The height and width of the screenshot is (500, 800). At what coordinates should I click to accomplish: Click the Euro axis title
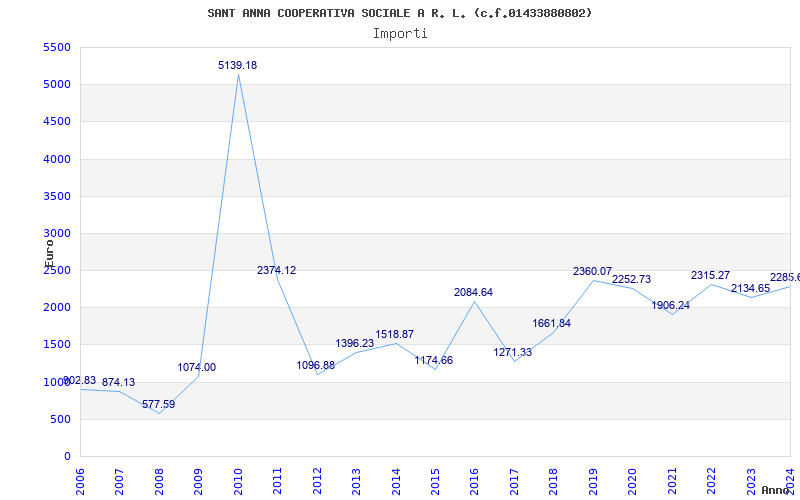pyautogui.click(x=48, y=254)
